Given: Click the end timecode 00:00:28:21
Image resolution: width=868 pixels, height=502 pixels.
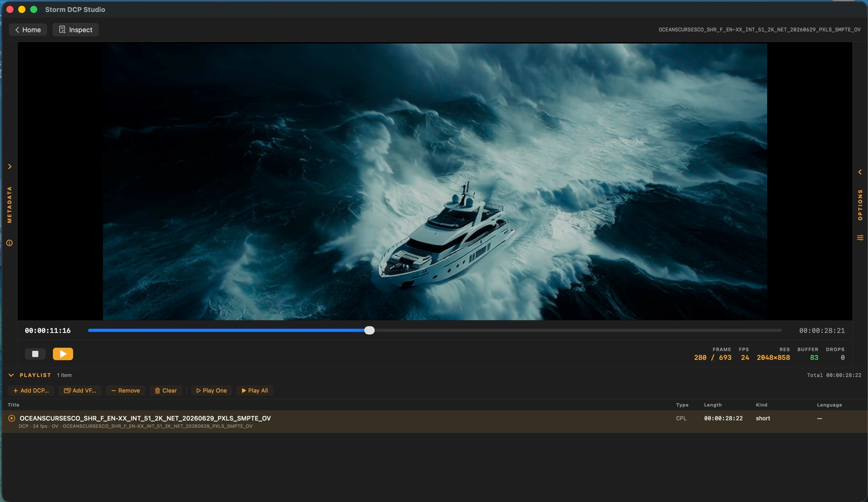Looking at the screenshot, I should coord(822,330).
